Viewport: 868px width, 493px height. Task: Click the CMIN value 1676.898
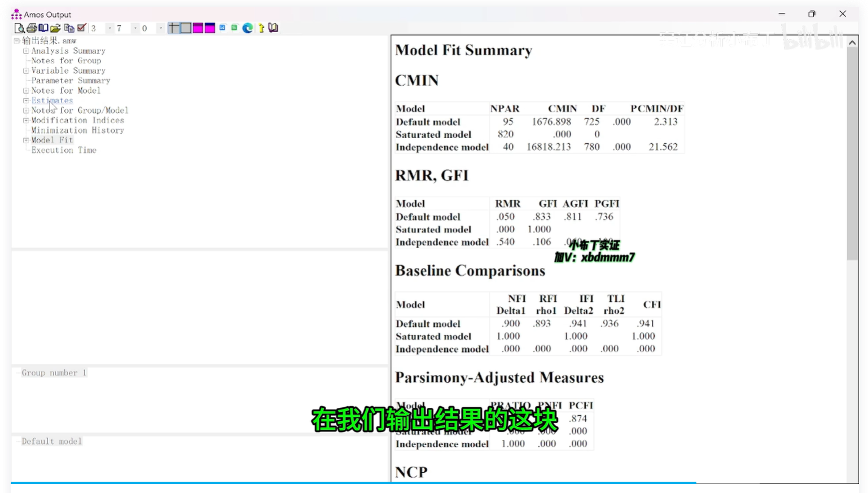click(x=551, y=121)
